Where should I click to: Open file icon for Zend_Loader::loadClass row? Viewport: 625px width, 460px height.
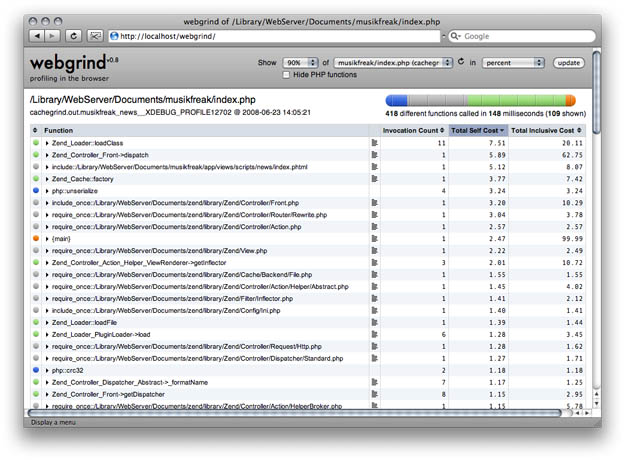375,143
